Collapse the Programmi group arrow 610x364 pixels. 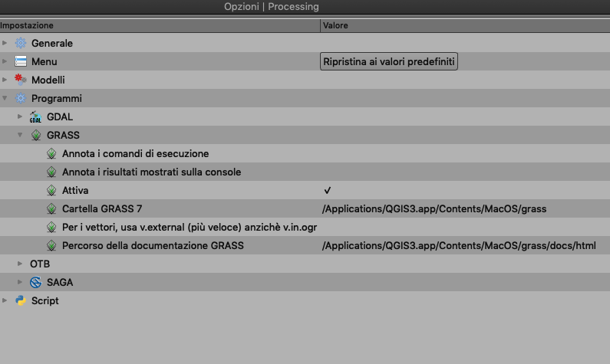point(5,98)
